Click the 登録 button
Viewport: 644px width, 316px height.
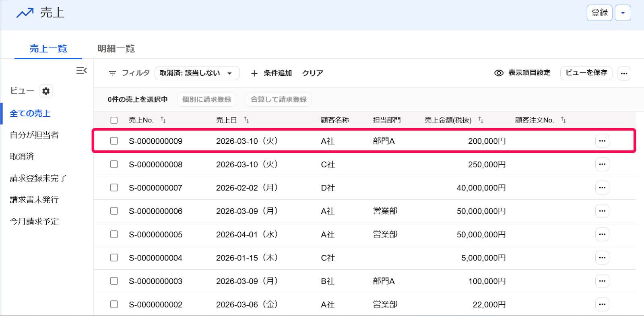click(600, 13)
